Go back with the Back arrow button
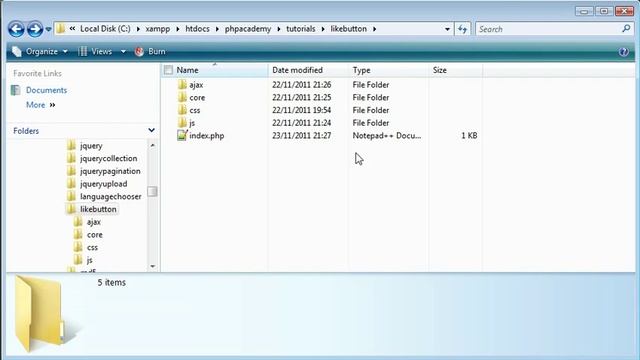 [16, 29]
